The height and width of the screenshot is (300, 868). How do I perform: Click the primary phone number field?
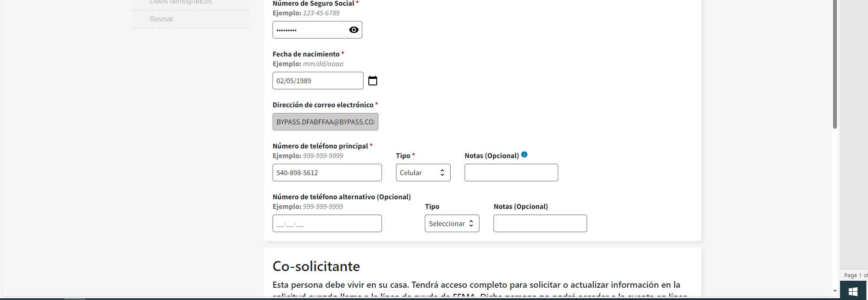pyautogui.click(x=327, y=173)
